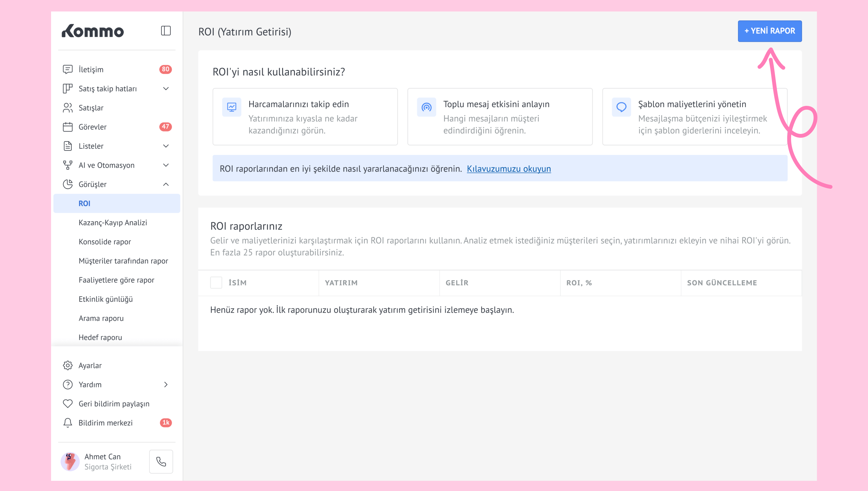
Task: Open Kazanç-Kayıp Analizi report
Action: (x=113, y=223)
